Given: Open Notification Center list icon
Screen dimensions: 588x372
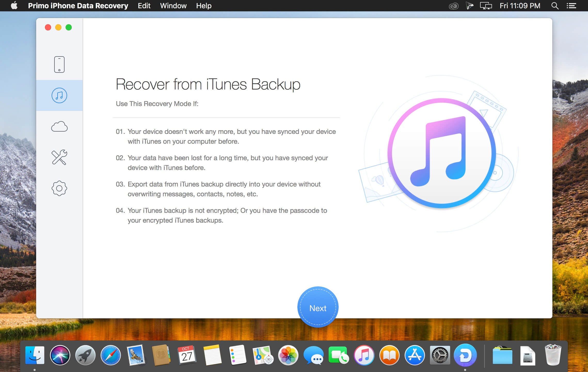Looking at the screenshot, I should [x=571, y=6].
